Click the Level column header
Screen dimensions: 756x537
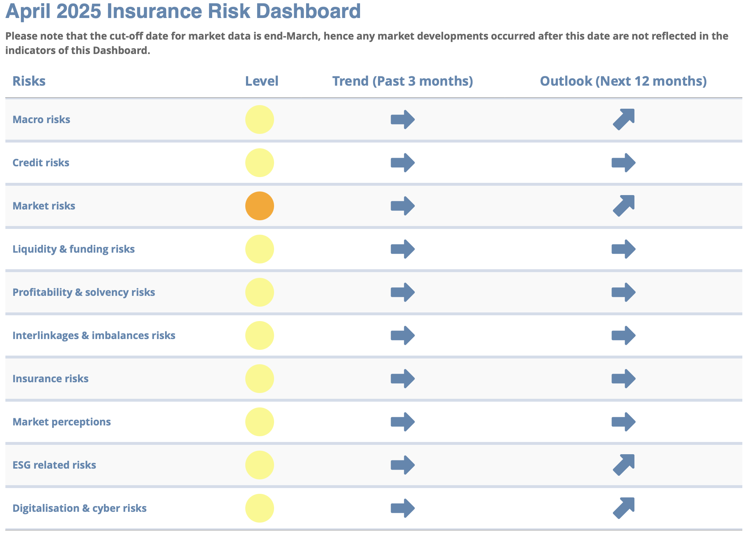[262, 81]
